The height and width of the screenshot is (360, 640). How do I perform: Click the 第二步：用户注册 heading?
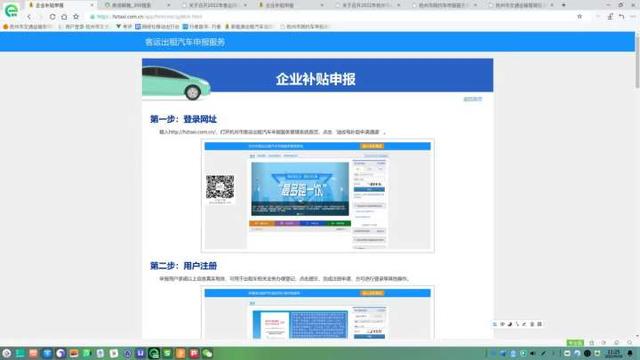[183, 266]
